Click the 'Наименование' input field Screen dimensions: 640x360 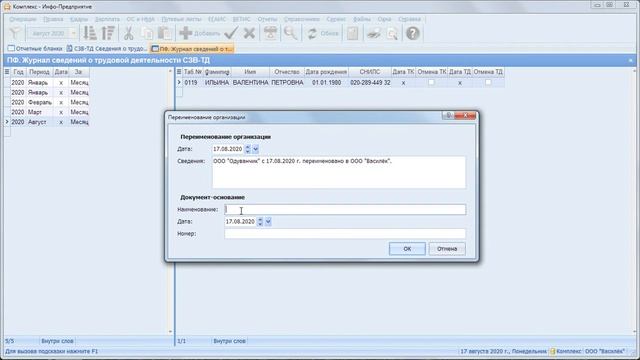coord(345,209)
